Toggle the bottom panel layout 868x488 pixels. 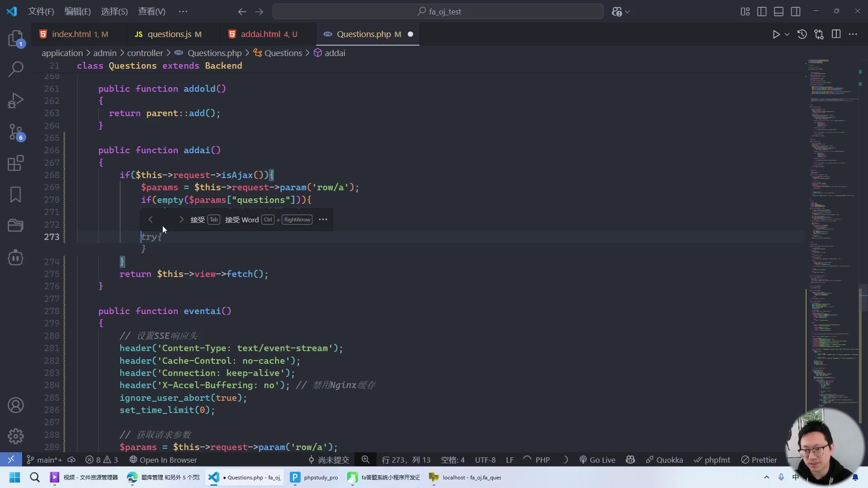pos(778,12)
